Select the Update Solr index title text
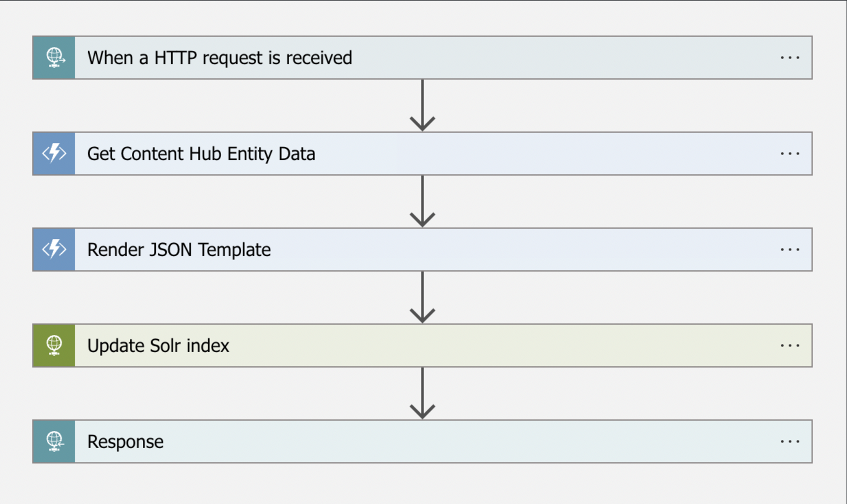 tap(158, 345)
